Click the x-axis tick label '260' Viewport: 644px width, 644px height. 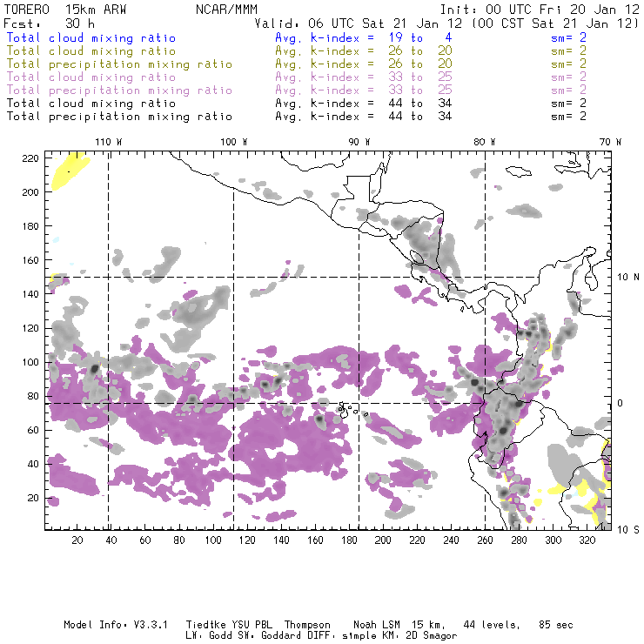(x=485, y=540)
